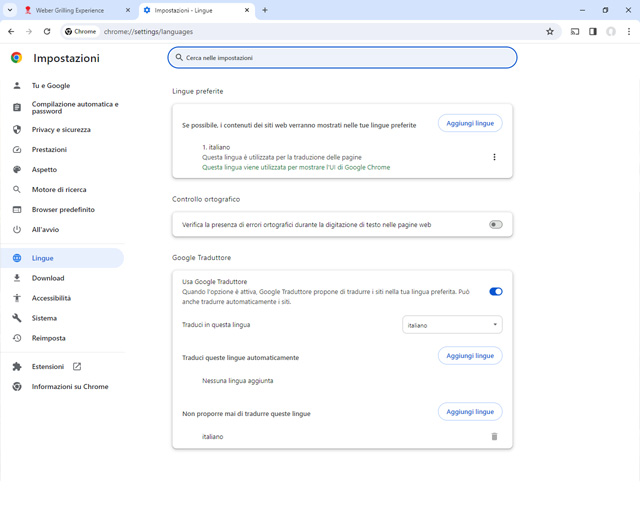Open Aspetto settings section
640x512 pixels.
coord(62,169)
